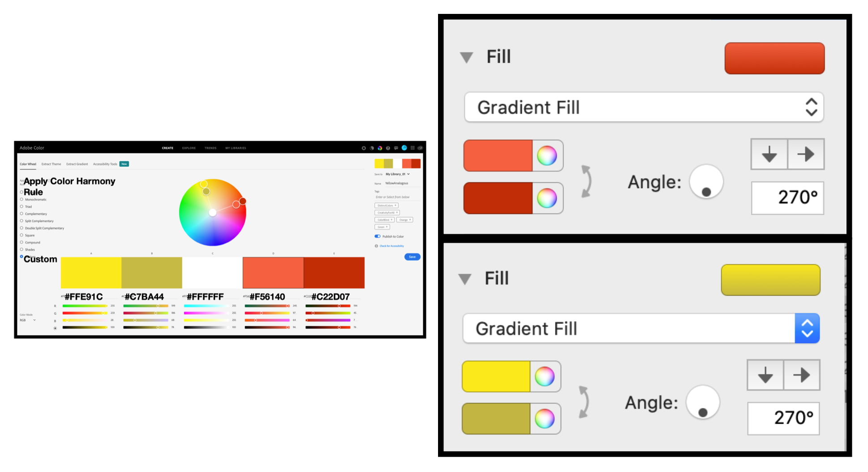This screenshot has height=472, width=868.
Task: Open the rainbow color picker on the red gradient stop
Action: [x=547, y=198]
